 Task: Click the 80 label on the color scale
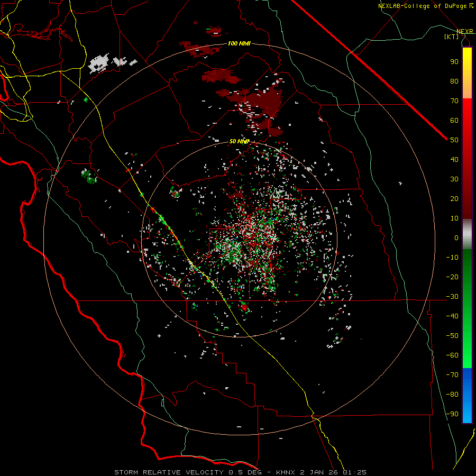click(x=454, y=81)
